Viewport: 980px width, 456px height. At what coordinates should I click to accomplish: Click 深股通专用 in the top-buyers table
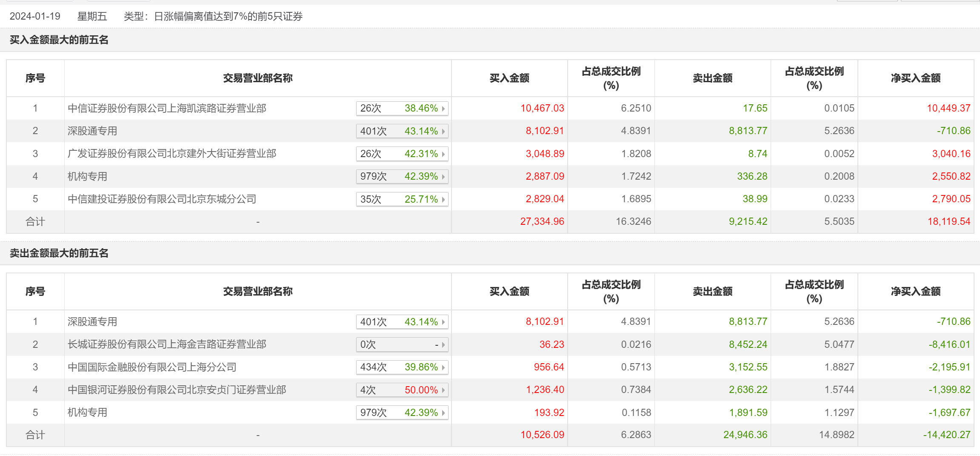coord(92,131)
